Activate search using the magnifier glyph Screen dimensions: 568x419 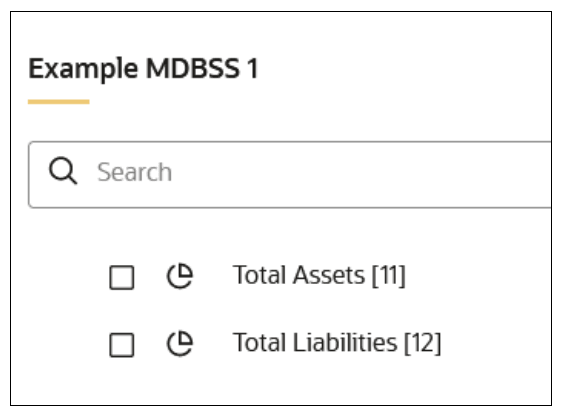(x=63, y=171)
